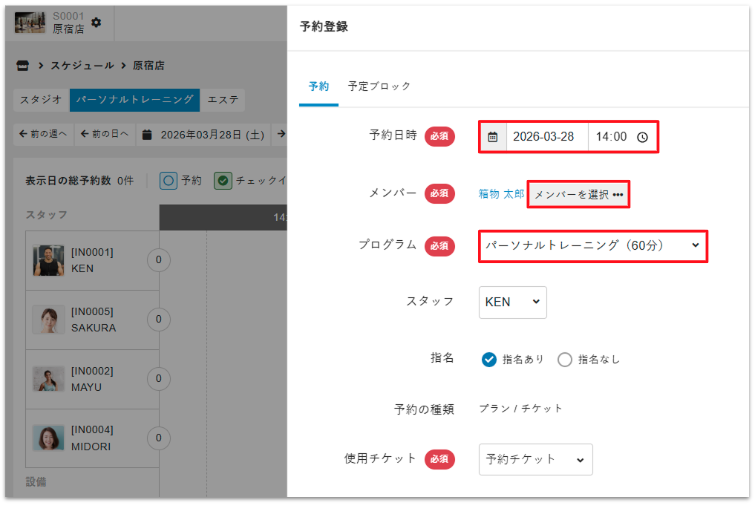Select the 指名なし radio option
The height and width of the screenshot is (507, 756).
click(x=565, y=360)
